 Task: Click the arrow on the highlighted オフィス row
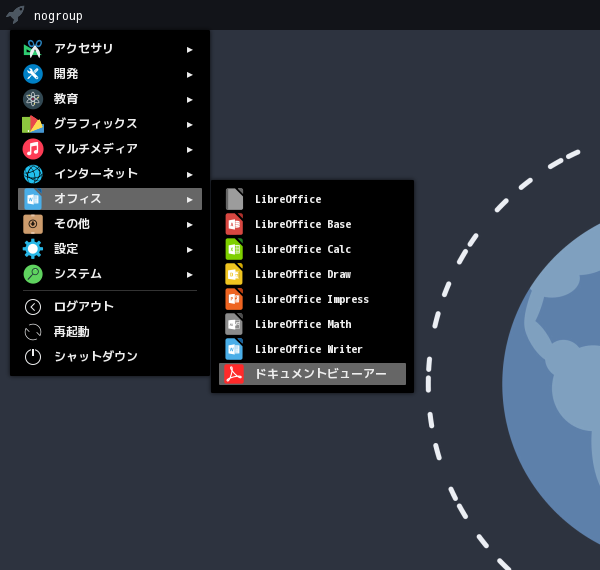point(189,200)
